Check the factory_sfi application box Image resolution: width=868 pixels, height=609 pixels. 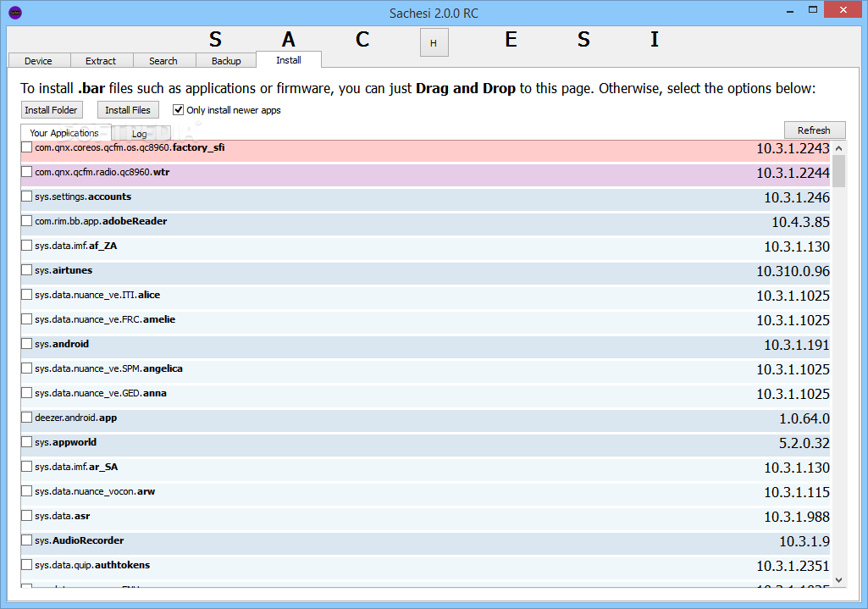[26, 147]
